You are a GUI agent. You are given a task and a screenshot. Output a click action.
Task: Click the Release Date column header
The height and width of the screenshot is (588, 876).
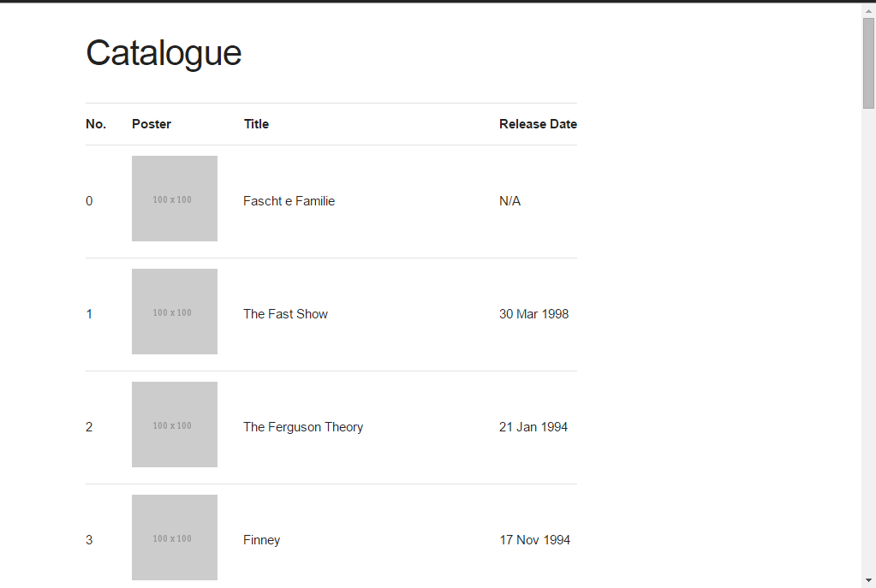point(538,124)
